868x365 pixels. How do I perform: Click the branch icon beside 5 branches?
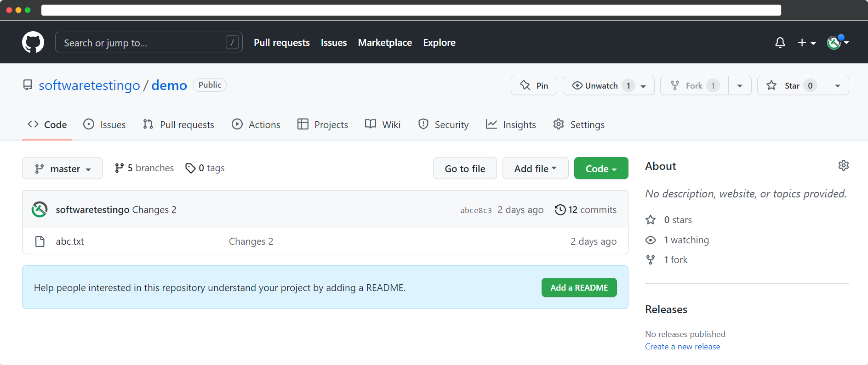[x=119, y=168]
